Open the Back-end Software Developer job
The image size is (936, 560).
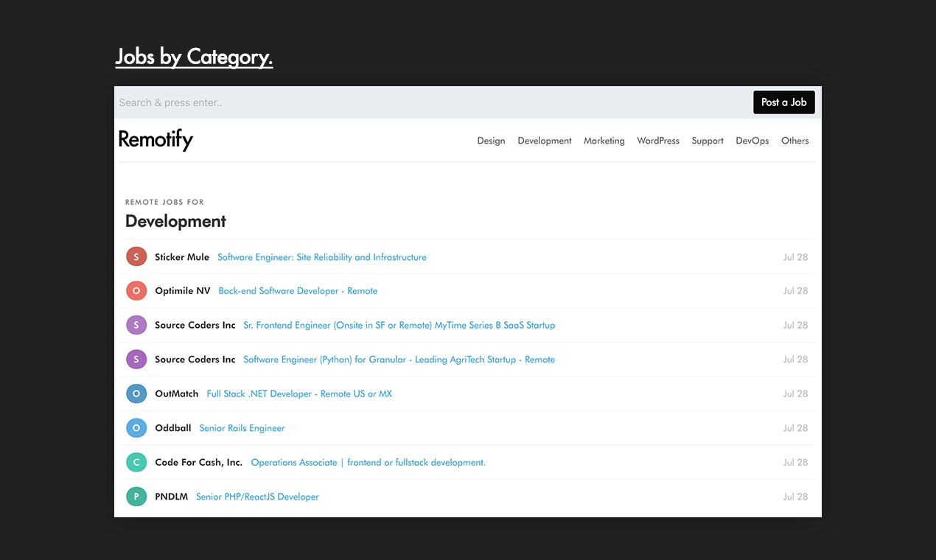pos(298,290)
